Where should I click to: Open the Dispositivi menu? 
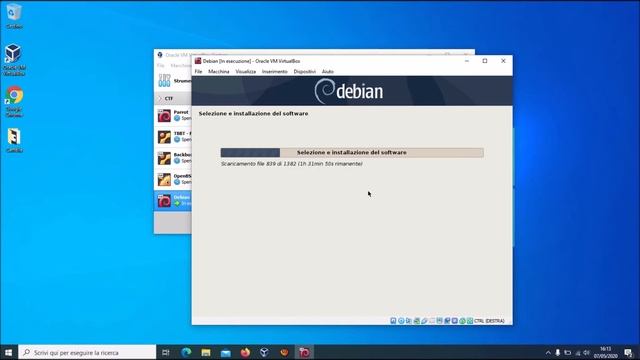[304, 71]
